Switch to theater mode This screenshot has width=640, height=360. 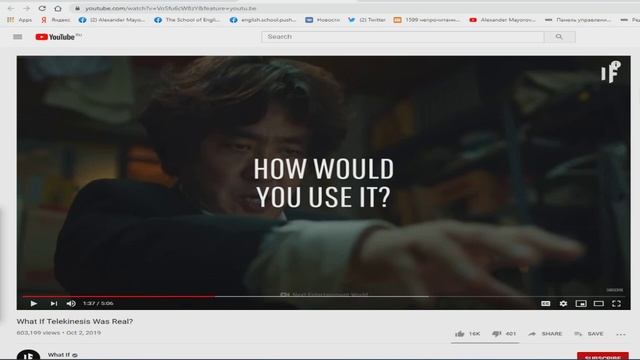pos(599,303)
